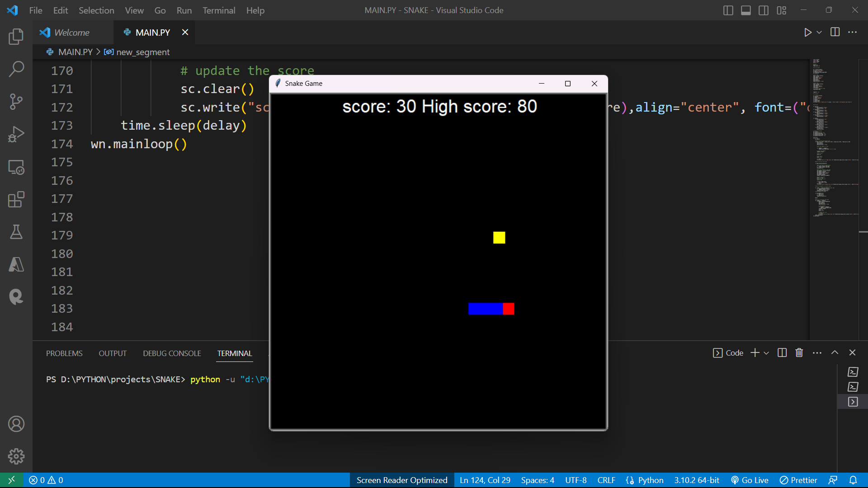This screenshot has height=488, width=868.
Task: Open the Selection menu
Action: pos(96,10)
